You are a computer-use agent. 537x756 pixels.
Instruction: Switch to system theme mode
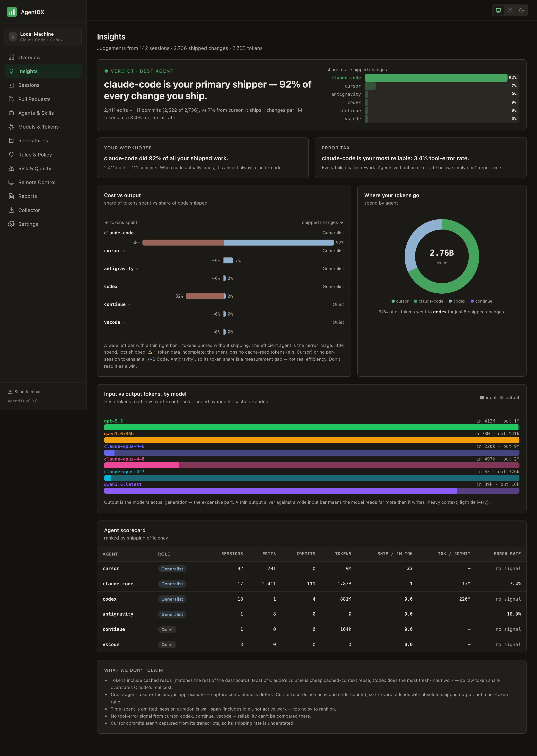498,10
